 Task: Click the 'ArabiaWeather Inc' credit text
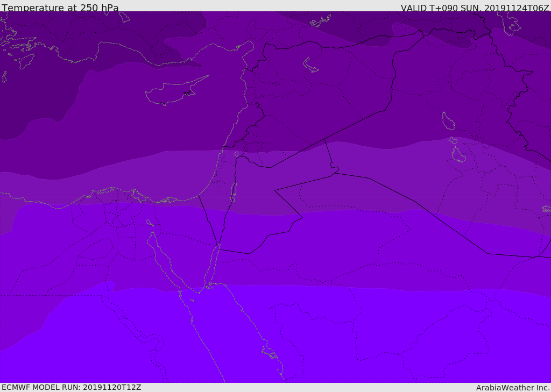(513, 388)
